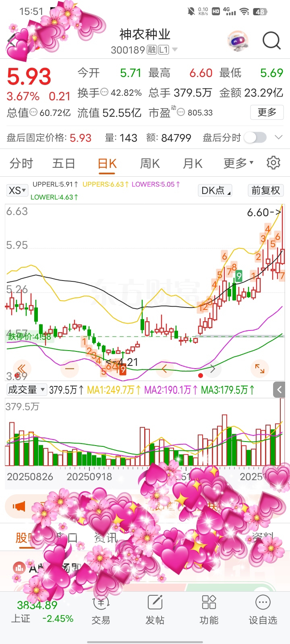Tap the MA1:249.7万 volume value
The image size is (290, 644).
[x=114, y=390]
